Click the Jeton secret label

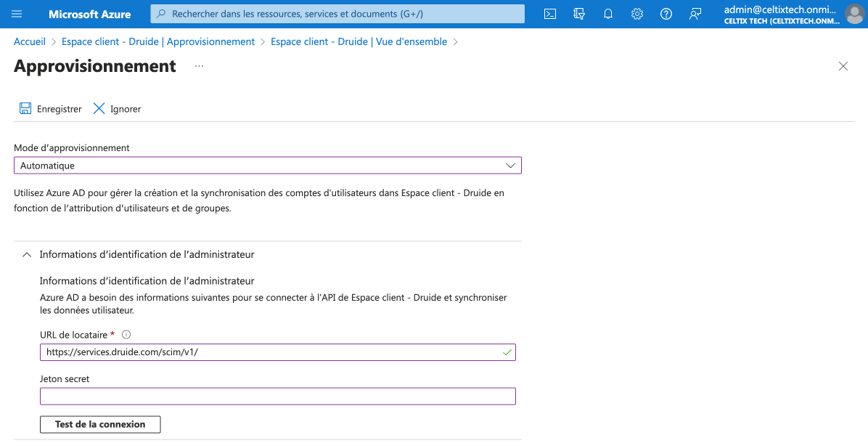click(65, 379)
